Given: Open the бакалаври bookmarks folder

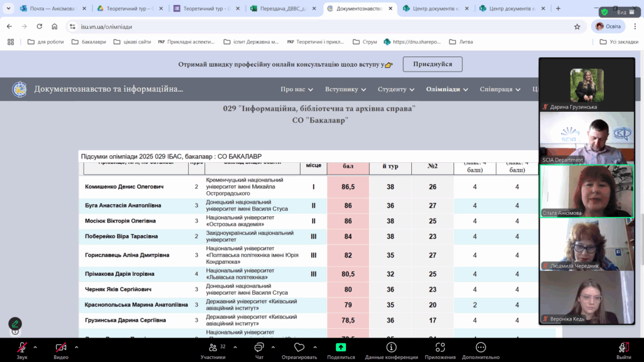Looking at the screenshot, I should (x=89, y=42).
